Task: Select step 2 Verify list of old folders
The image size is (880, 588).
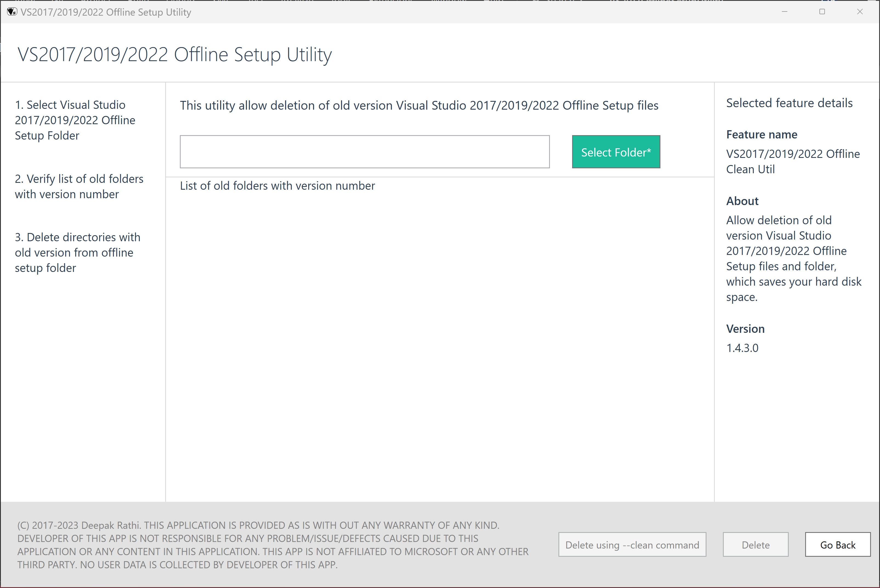Action: pyautogui.click(x=79, y=186)
